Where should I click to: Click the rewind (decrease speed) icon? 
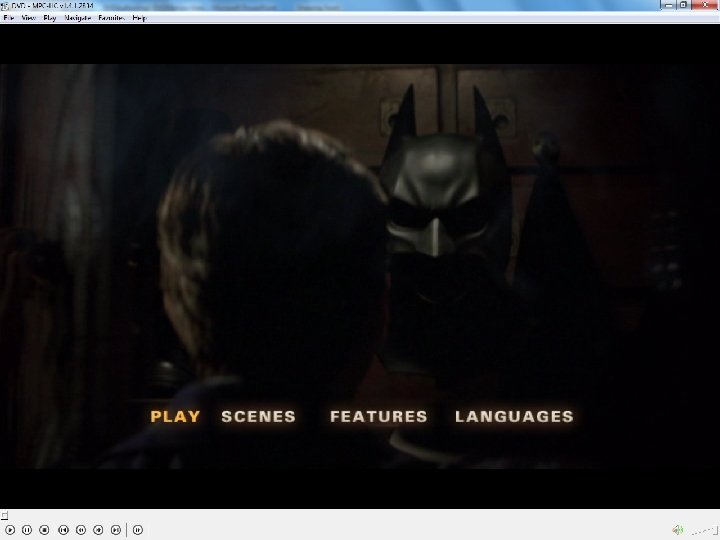tap(81, 530)
